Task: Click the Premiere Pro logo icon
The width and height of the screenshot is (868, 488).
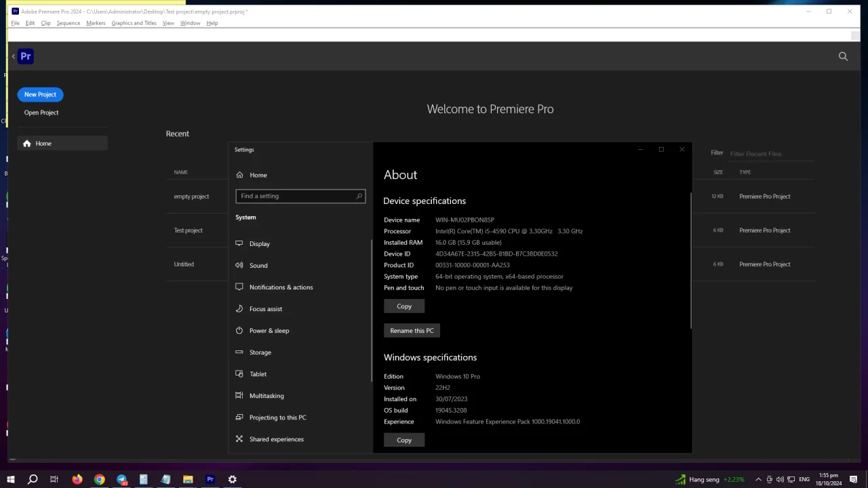Action: coord(26,56)
